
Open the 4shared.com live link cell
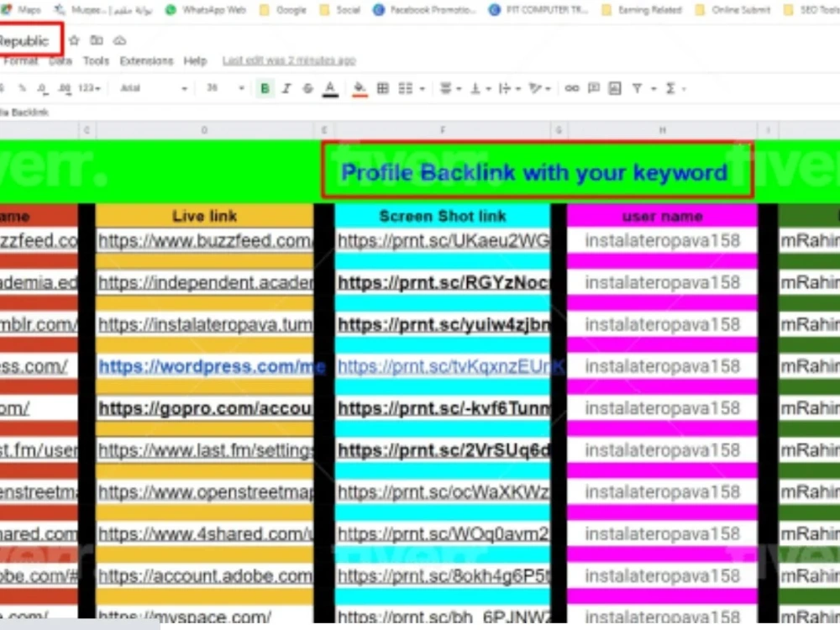(204, 533)
